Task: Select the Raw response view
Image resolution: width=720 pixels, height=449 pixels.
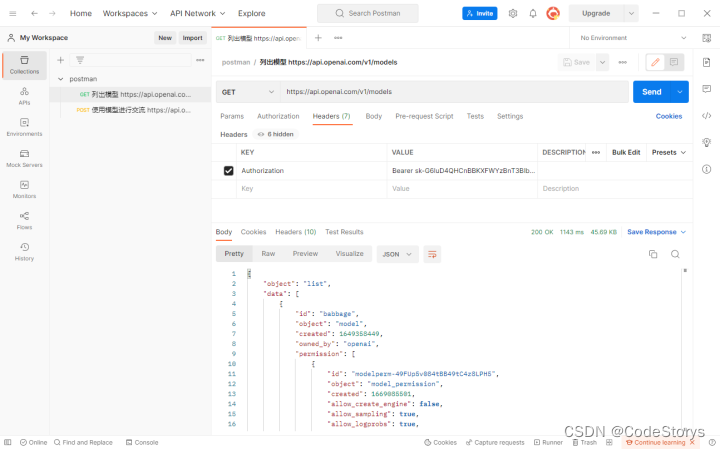Action: coord(268,253)
